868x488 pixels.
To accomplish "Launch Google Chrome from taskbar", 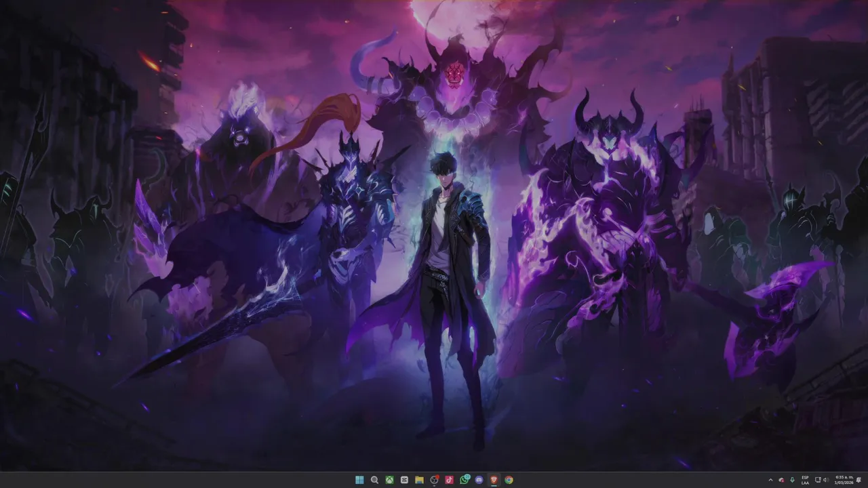I will 509,480.
